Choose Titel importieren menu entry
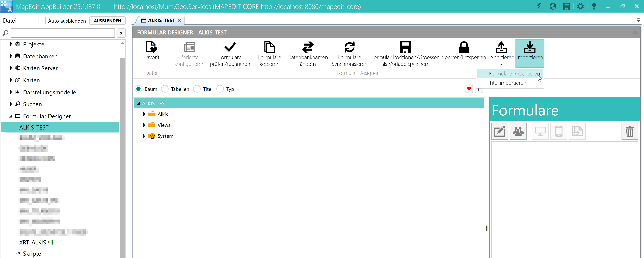Image resolution: width=644 pixels, height=258 pixels. [x=507, y=83]
